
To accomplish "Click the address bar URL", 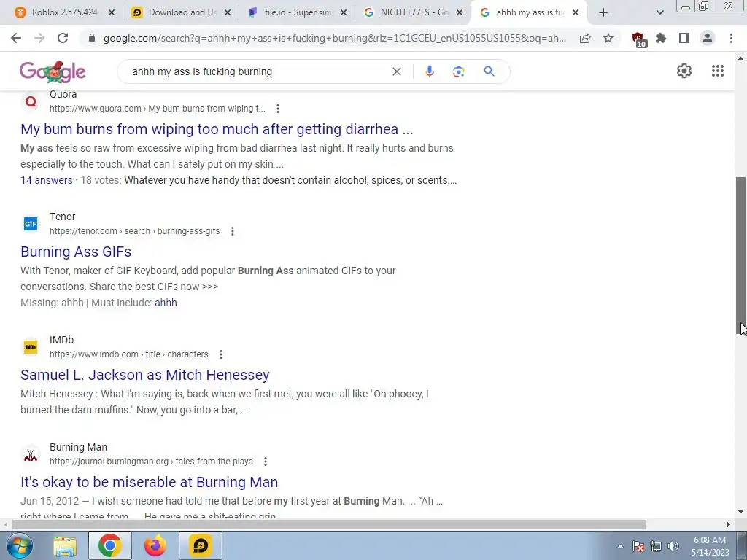I will pos(334,38).
